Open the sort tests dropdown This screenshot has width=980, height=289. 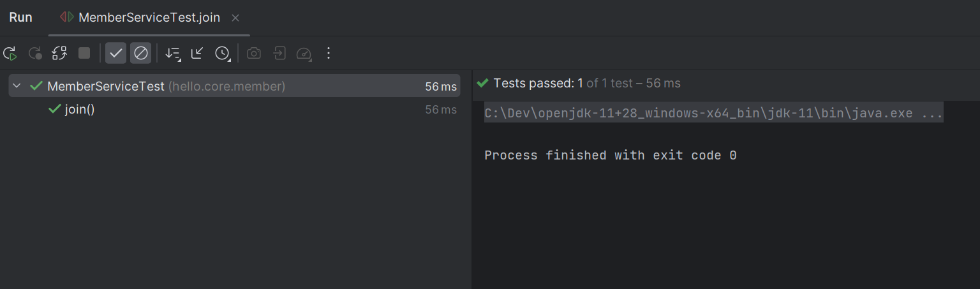coord(172,54)
